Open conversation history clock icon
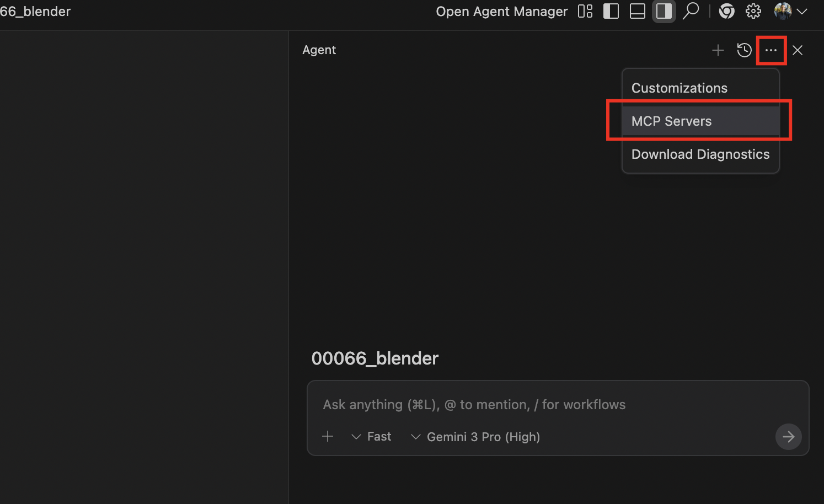Viewport: 824px width, 504px height. [744, 51]
